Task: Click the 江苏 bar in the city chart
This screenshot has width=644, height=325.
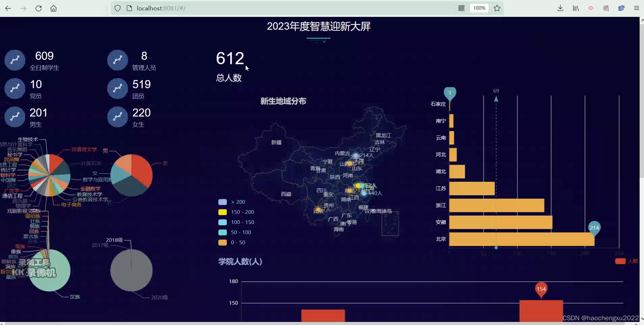Action: click(472, 189)
